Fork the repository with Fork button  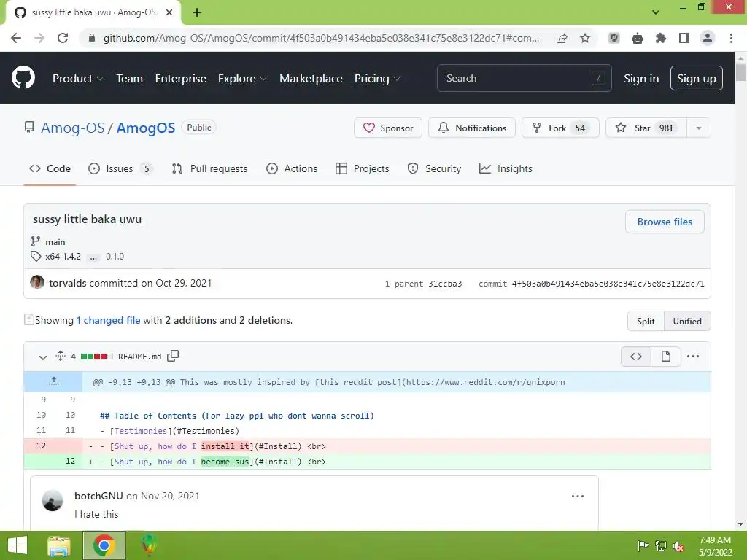(560, 128)
